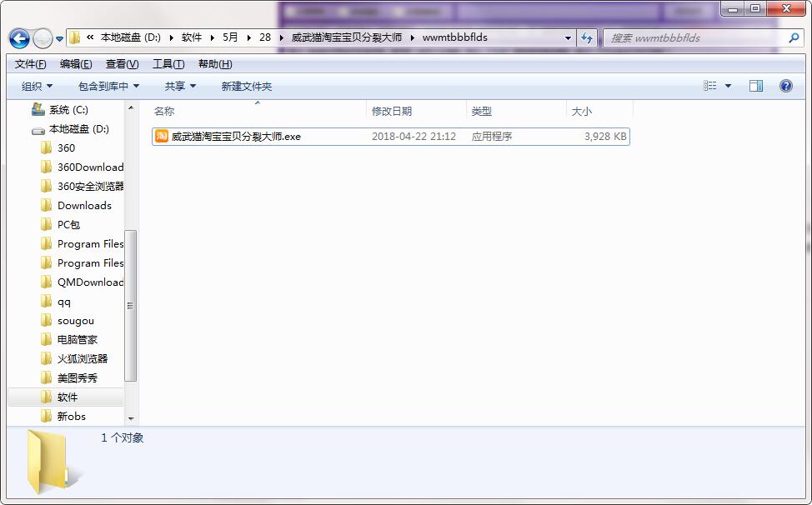Click inside the 搜索 wwmtbbbflds search box

[700, 38]
